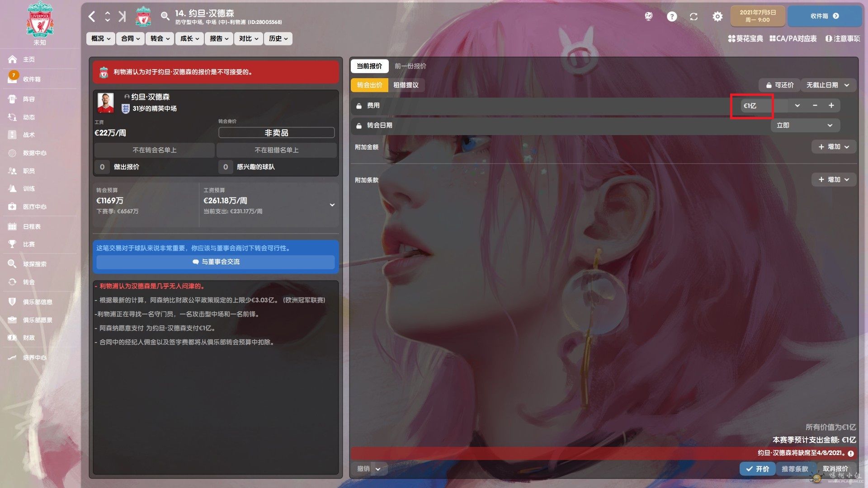Open the settings gear icon
Screen dimensions: 868x488
click(717, 17)
